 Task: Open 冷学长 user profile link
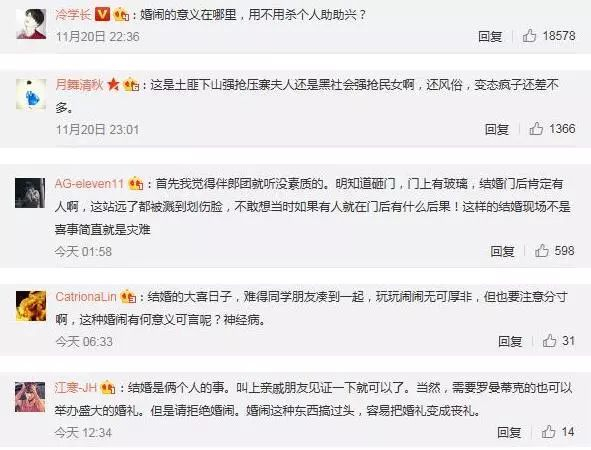tap(73, 15)
